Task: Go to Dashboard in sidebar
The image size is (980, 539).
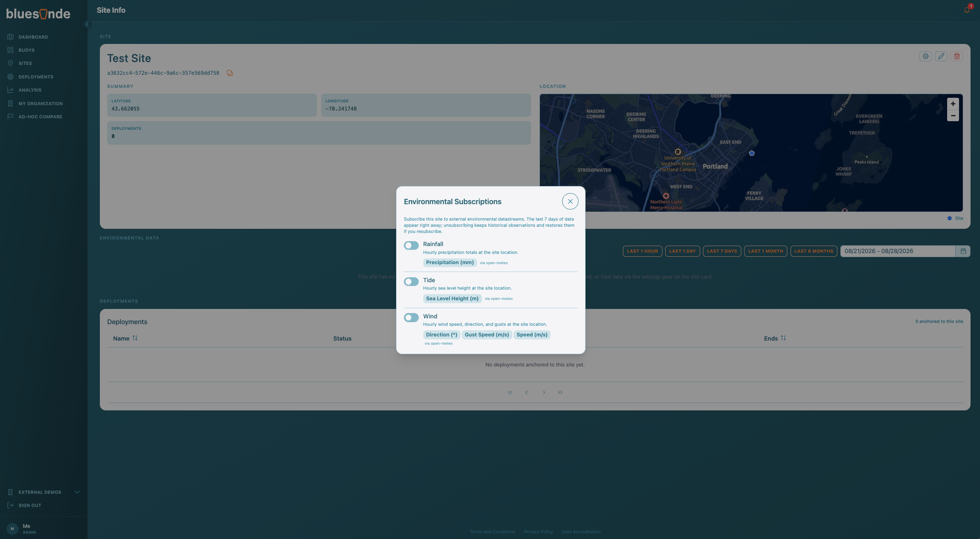Action: coord(33,37)
